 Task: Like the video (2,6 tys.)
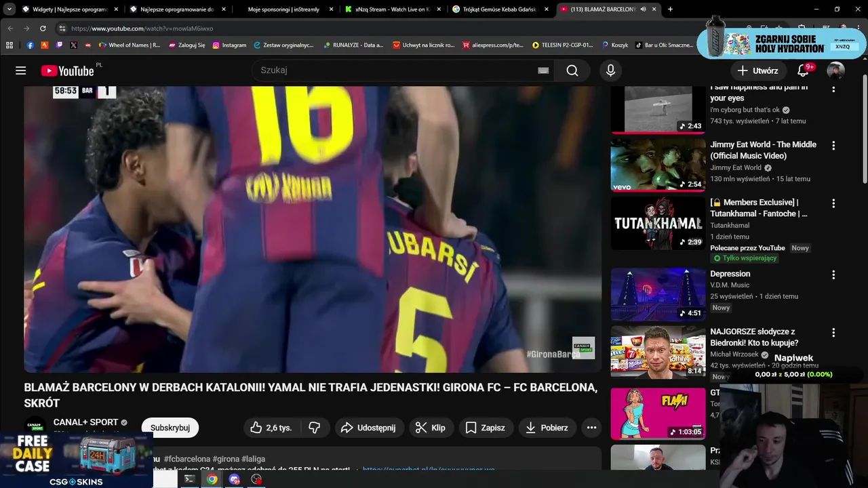pos(271,428)
